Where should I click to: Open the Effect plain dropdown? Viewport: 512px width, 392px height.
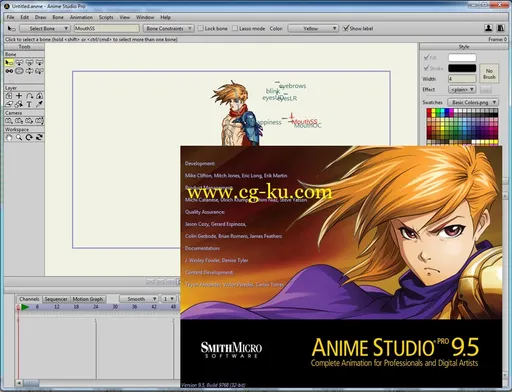(462, 90)
